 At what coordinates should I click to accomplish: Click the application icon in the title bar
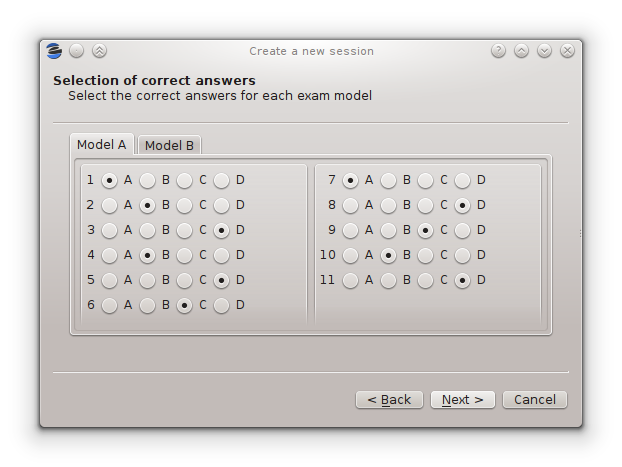pyautogui.click(x=54, y=51)
